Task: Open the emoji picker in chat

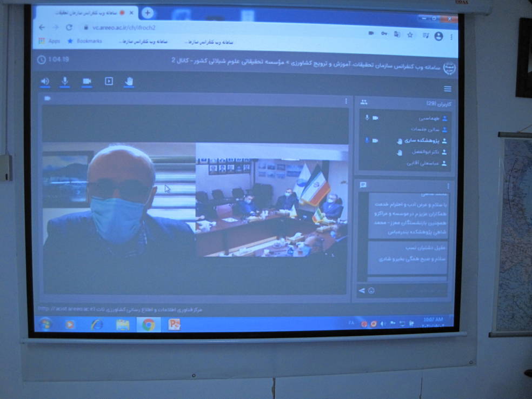Action: coord(371,291)
